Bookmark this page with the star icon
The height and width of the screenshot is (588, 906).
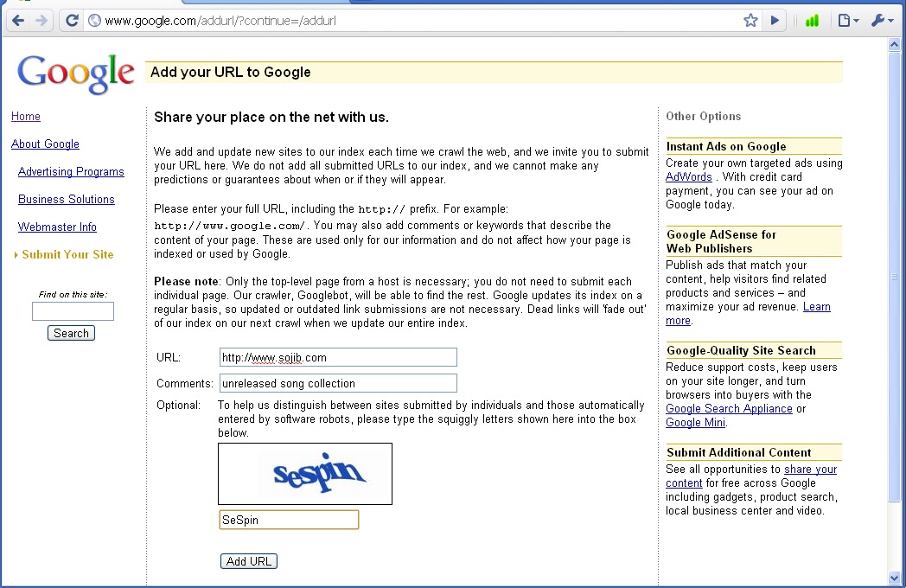pos(750,21)
